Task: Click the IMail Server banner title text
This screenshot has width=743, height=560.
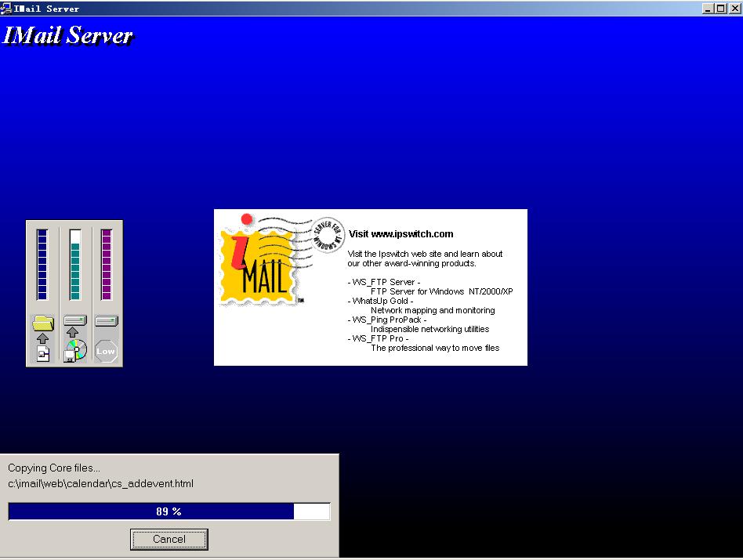Action: point(68,36)
